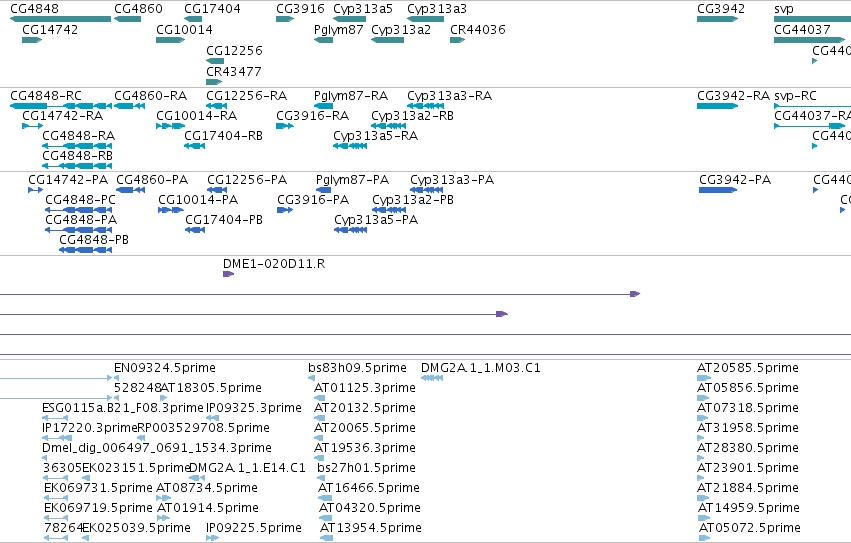The height and width of the screenshot is (543, 851).
Task: Select protein CG4860-PA
Action: (x=152, y=180)
